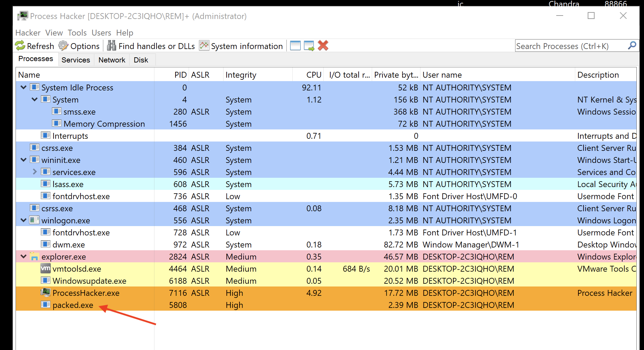Select the Memory Compression row
This screenshot has width=644, height=350.
[x=326, y=124]
